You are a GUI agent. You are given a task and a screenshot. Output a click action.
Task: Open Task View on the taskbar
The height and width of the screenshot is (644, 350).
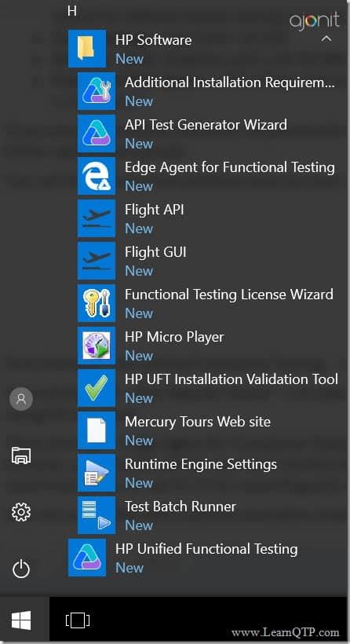coord(78,620)
